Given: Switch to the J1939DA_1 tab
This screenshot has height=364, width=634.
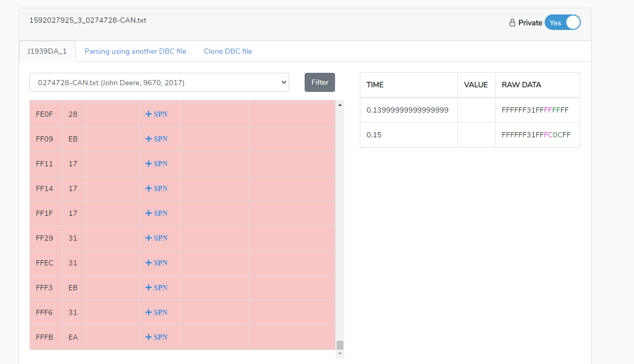Looking at the screenshot, I should pos(47,52).
